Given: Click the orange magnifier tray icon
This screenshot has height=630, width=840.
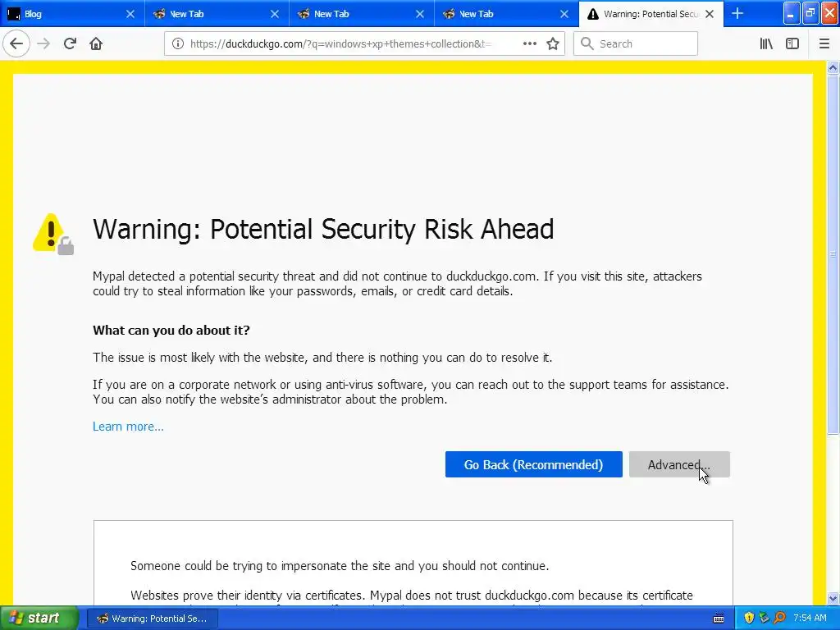Looking at the screenshot, I should (779, 619).
